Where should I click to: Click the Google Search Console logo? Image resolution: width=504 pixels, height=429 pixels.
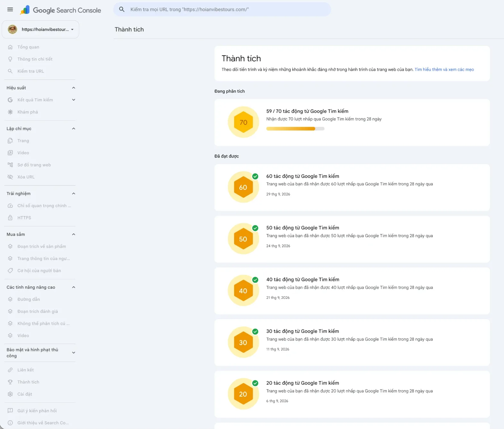tap(60, 10)
